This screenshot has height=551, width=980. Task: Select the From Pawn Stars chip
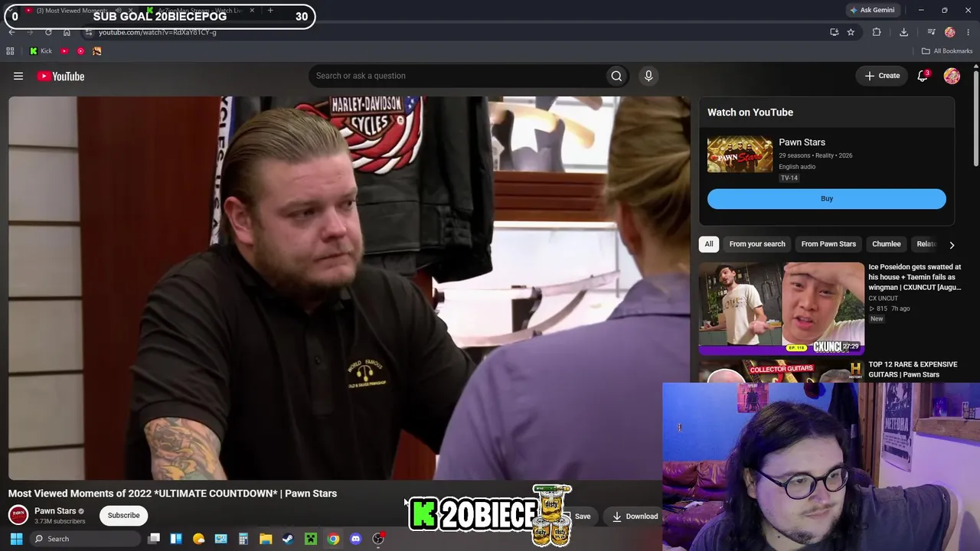pos(828,244)
